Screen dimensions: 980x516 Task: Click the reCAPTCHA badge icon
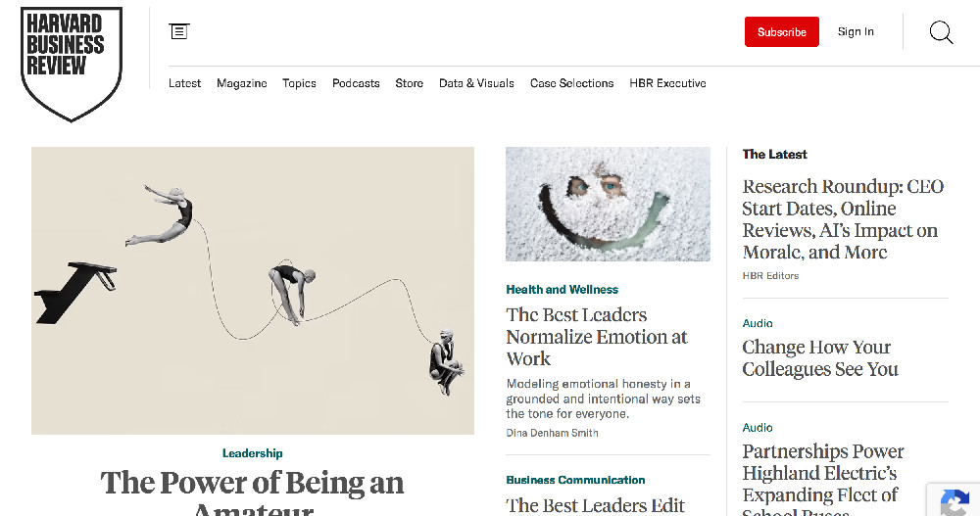(955, 501)
